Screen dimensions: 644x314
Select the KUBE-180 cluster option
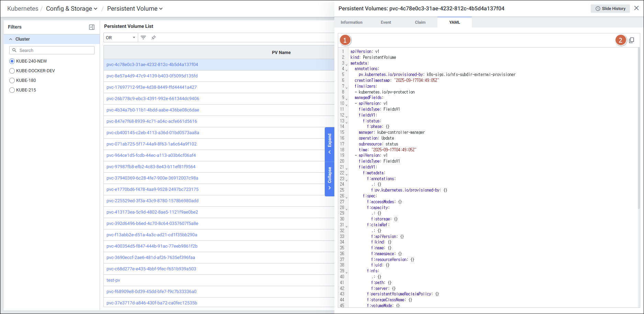12,80
